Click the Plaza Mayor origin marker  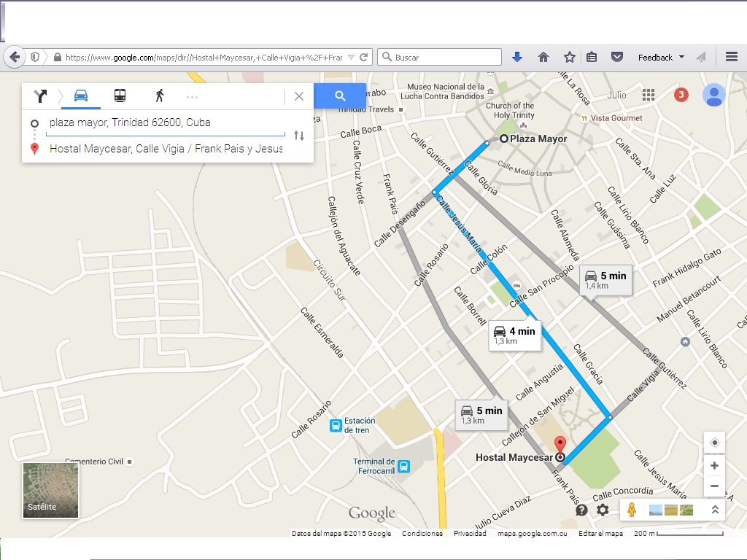504,139
